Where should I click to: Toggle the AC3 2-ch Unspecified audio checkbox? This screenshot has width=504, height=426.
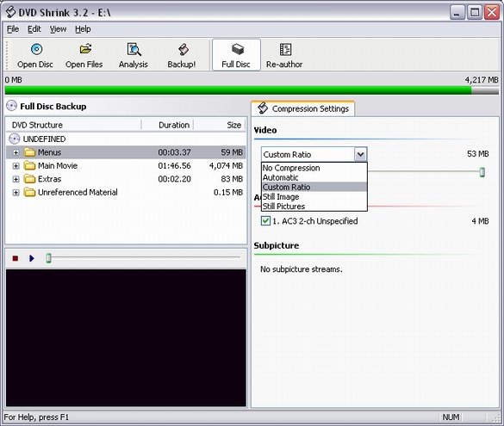coord(265,221)
